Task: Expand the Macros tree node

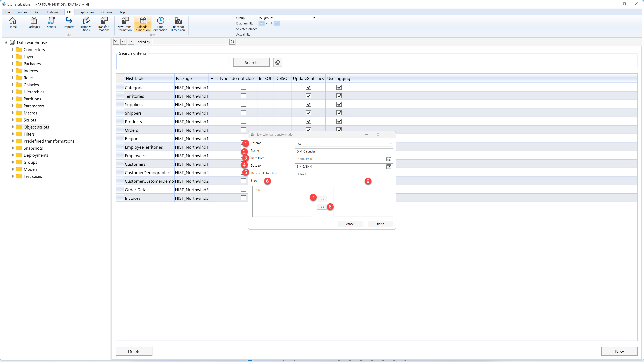Action: pos(13,113)
